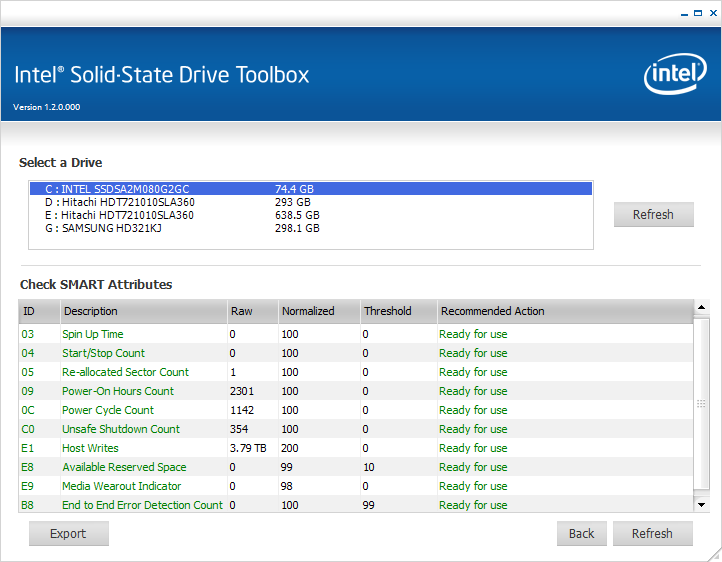This screenshot has width=722, height=562.
Task: Click the SMART table scrollbar thumb
Action: (701, 404)
